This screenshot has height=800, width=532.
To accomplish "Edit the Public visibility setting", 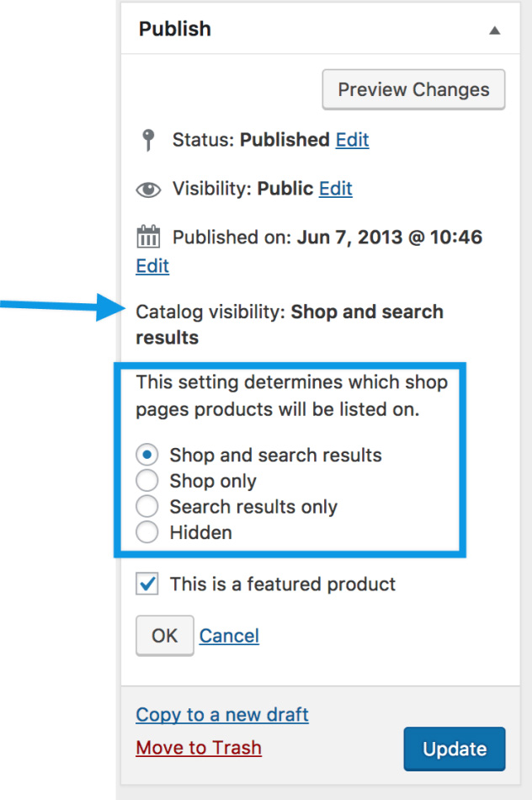I will click(335, 189).
